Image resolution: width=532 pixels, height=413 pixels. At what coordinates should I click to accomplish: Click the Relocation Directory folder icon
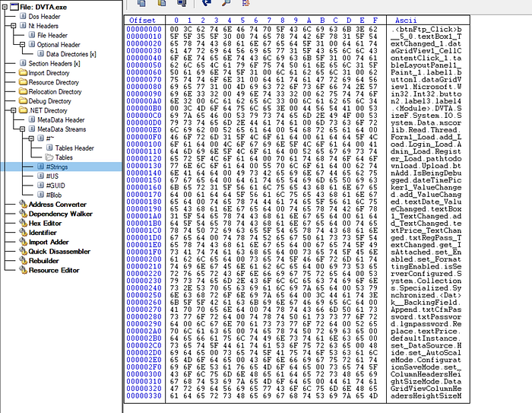click(23, 91)
